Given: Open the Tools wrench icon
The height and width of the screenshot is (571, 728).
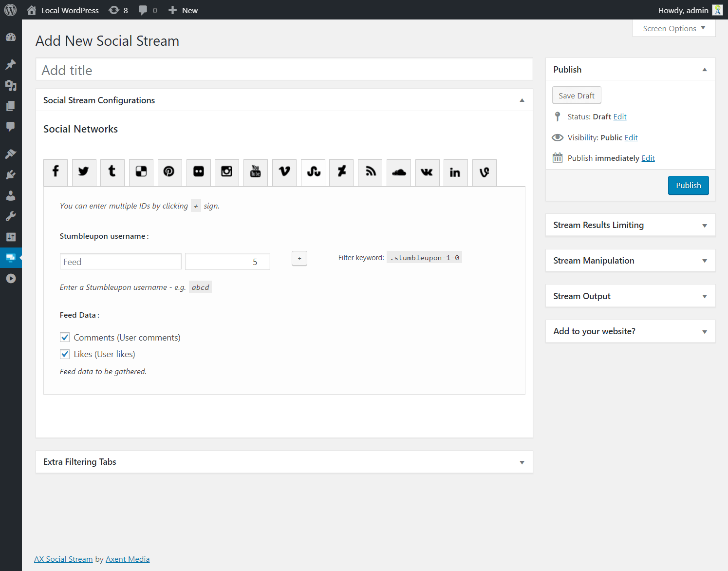Looking at the screenshot, I should coord(11,216).
